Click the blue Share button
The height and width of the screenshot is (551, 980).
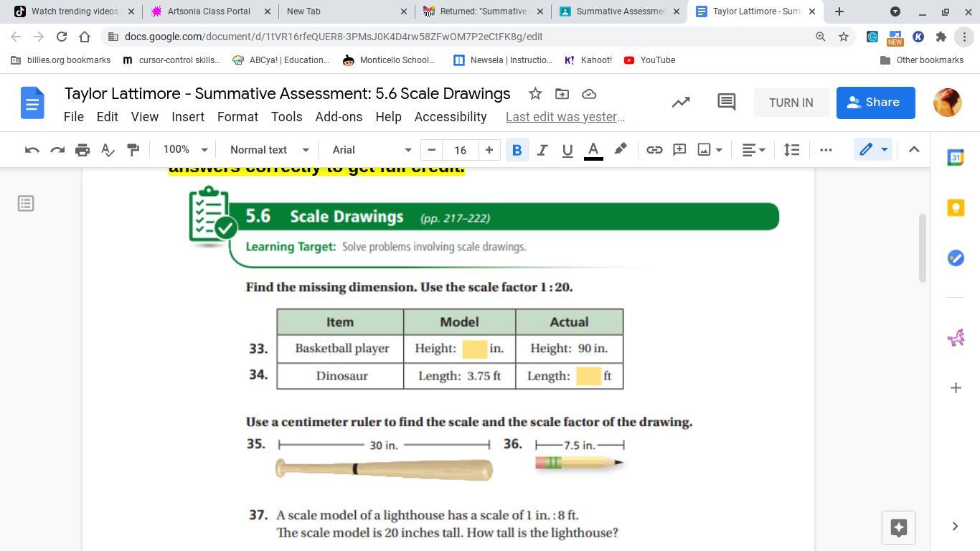pyautogui.click(x=875, y=103)
